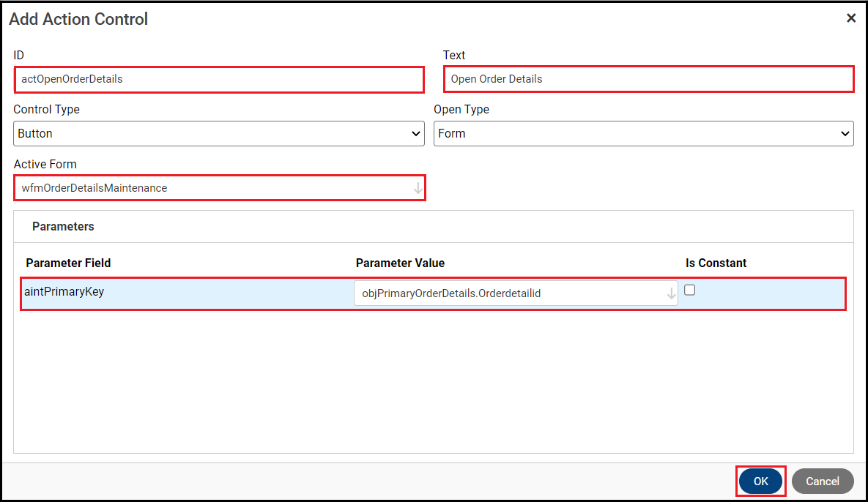
Task: Click the Cancel button
Action: tap(822, 481)
